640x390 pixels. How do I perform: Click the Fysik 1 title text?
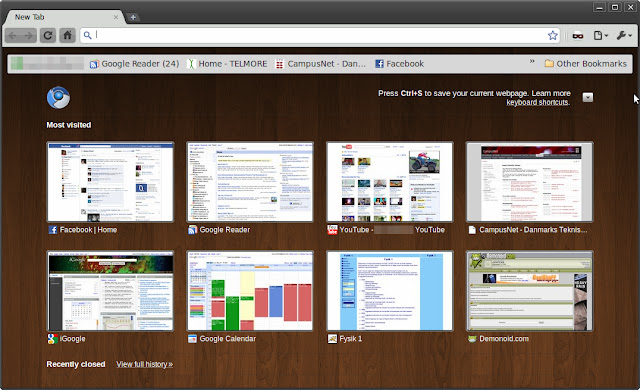point(351,339)
